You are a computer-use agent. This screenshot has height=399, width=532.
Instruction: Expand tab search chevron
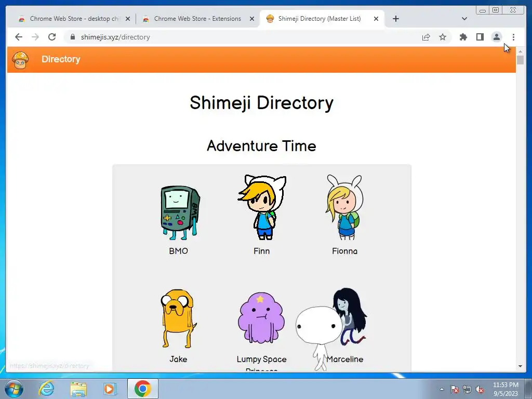[464, 19]
